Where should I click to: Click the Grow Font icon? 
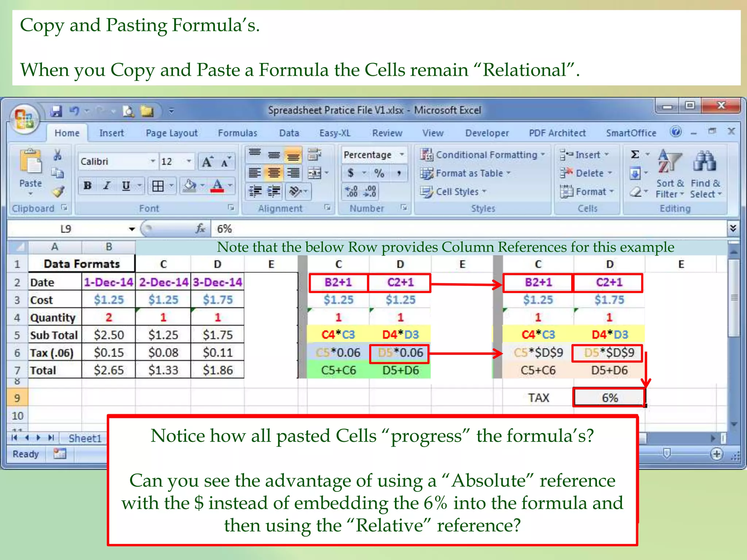207,162
